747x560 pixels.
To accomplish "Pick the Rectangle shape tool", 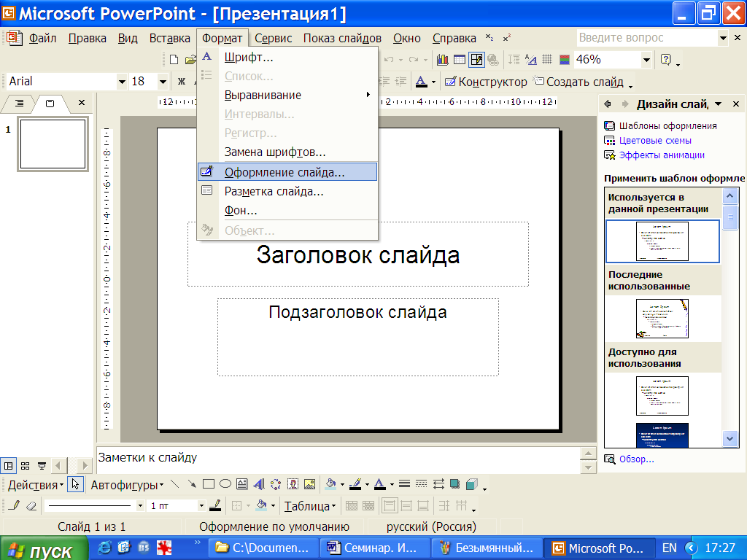I will [208, 484].
